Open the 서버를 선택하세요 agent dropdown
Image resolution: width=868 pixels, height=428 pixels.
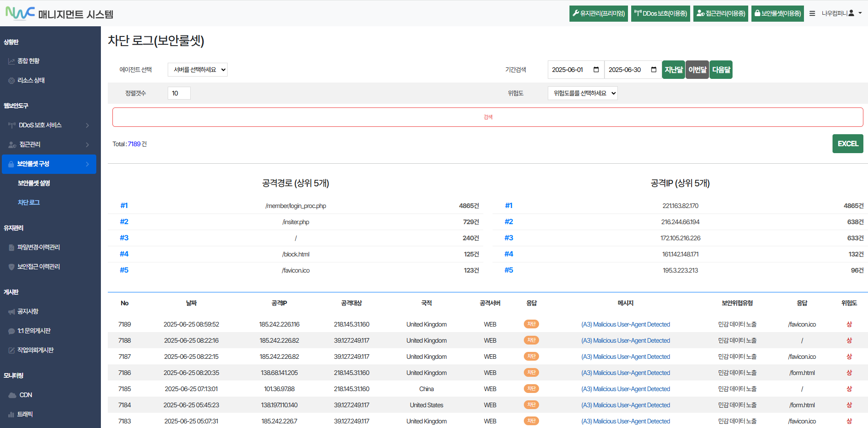(x=198, y=70)
